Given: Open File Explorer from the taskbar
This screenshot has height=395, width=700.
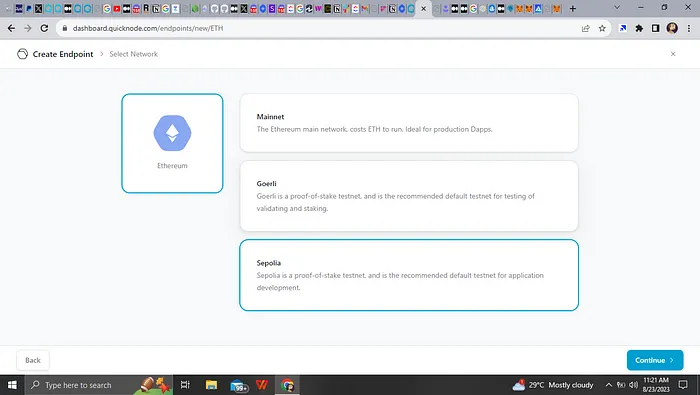Looking at the screenshot, I should point(211,385).
